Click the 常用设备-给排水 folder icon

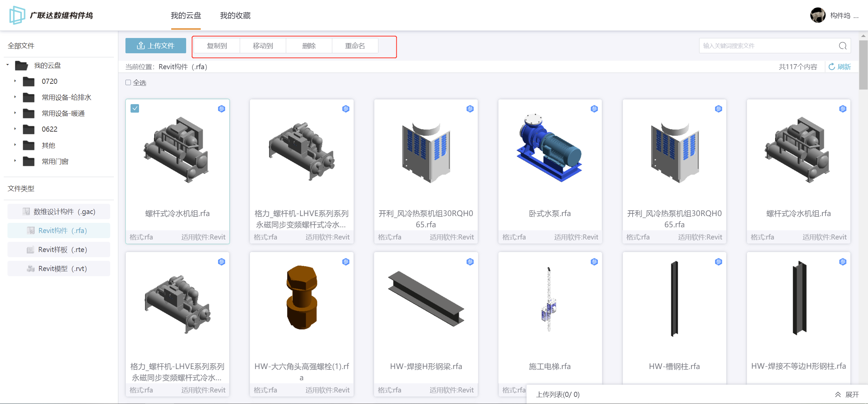click(28, 97)
